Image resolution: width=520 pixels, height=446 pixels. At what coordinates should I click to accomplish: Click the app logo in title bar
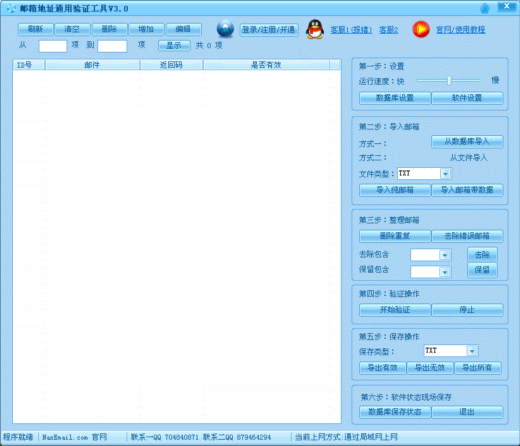coord(11,8)
